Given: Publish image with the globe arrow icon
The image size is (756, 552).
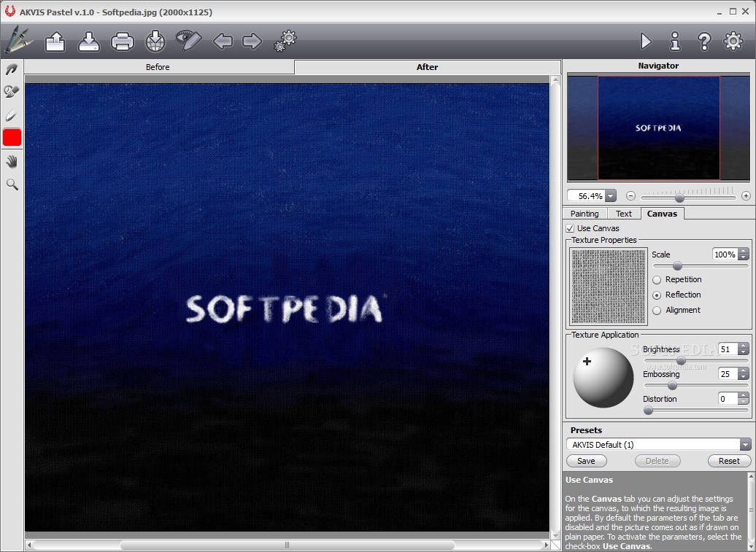Looking at the screenshot, I should coord(155,42).
